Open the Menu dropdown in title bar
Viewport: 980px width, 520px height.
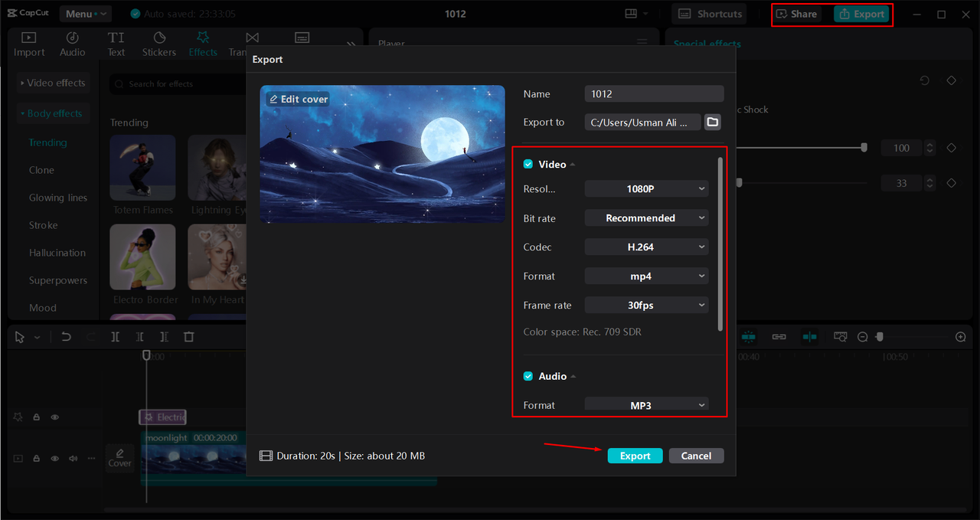[x=85, y=14]
